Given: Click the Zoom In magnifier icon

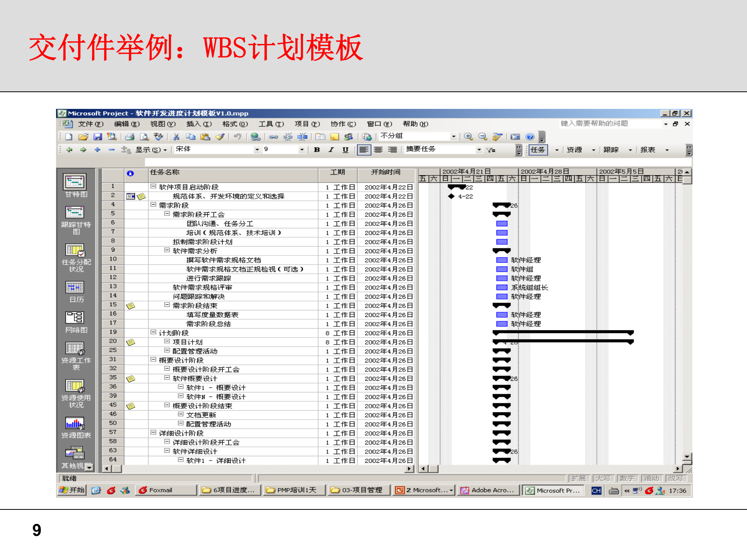Looking at the screenshot, I should click(469, 136).
